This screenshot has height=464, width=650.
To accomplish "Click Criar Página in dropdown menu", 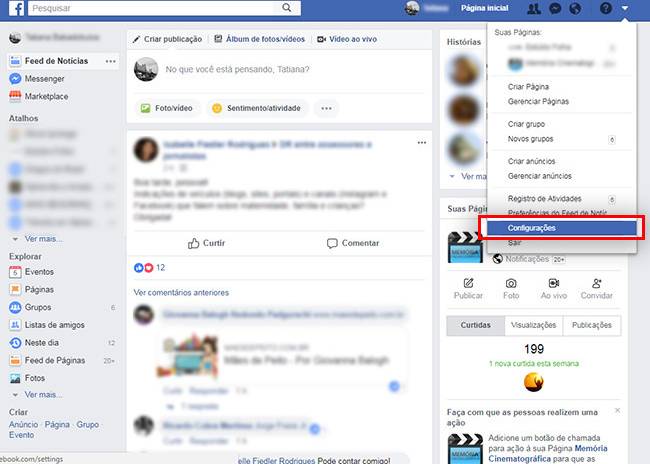I will point(528,87).
